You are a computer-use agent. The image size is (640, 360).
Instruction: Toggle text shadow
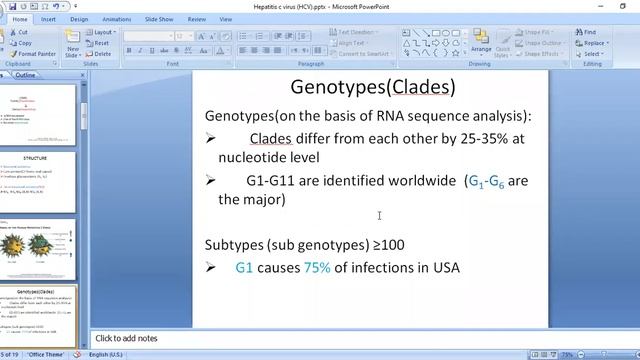(176, 51)
